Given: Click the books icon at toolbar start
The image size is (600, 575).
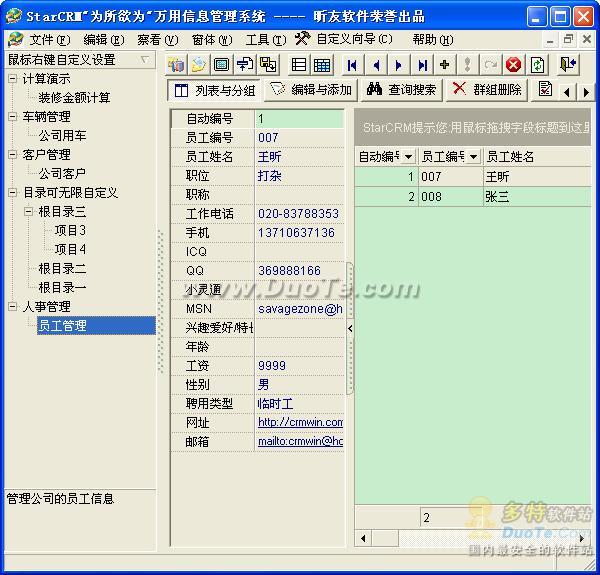Looking at the screenshot, I should (176, 65).
